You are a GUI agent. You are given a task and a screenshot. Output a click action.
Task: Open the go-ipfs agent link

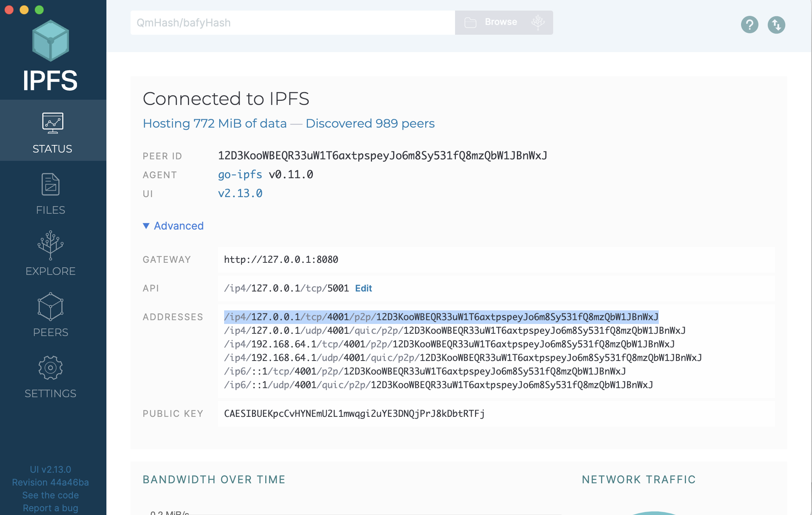(x=240, y=174)
